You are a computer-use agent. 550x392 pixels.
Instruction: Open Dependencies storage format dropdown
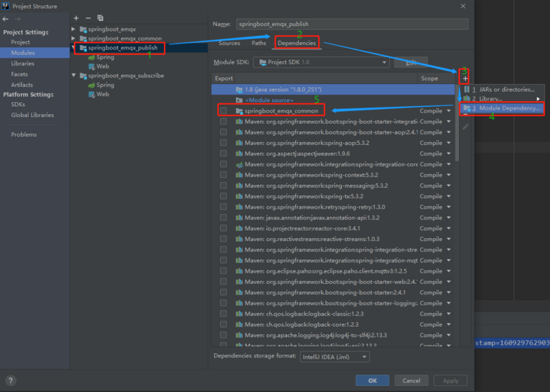pos(334,357)
